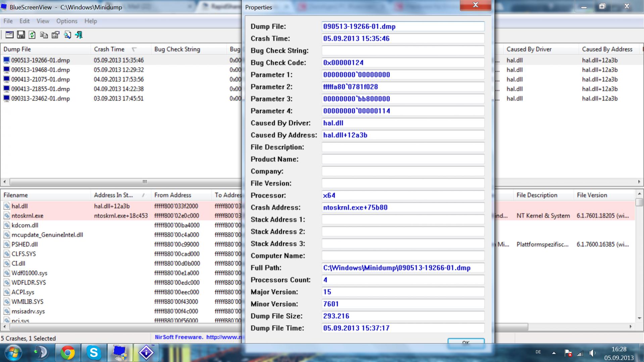The width and height of the screenshot is (644, 362).
Task: Sort lower pane by Filename column header
Action: click(x=45, y=195)
